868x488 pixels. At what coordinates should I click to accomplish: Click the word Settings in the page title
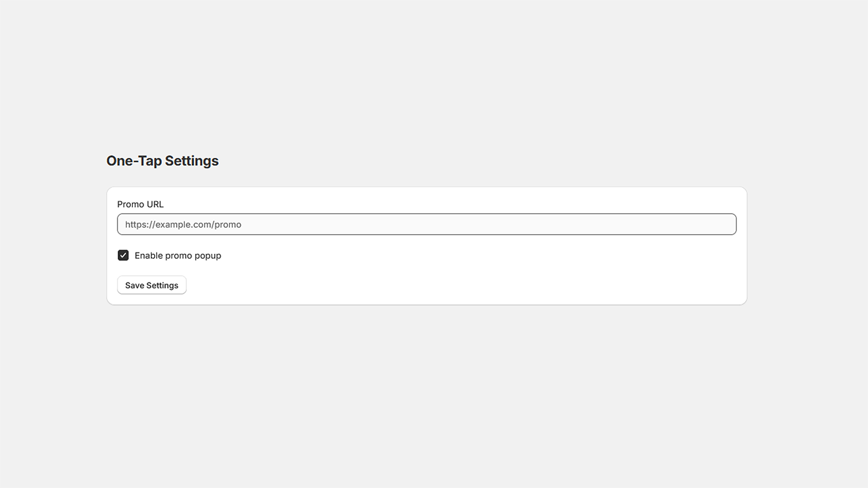[193, 160]
